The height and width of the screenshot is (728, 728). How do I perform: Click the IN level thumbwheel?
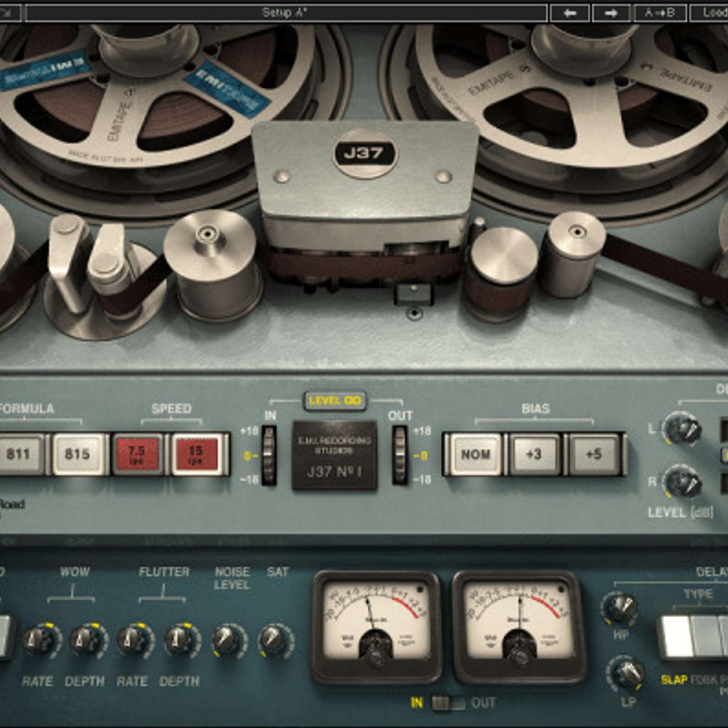(x=269, y=456)
